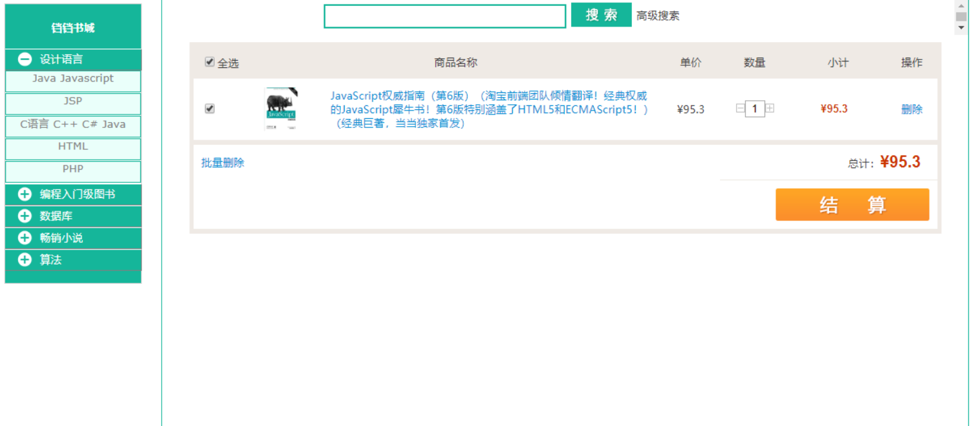Expand the 数据库 category plus icon
980x426 pixels.
click(25, 216)
